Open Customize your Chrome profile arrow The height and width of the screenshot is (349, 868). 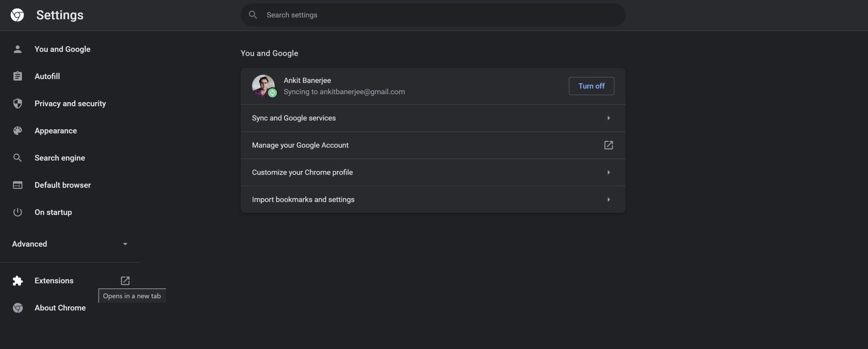[609, 172]
